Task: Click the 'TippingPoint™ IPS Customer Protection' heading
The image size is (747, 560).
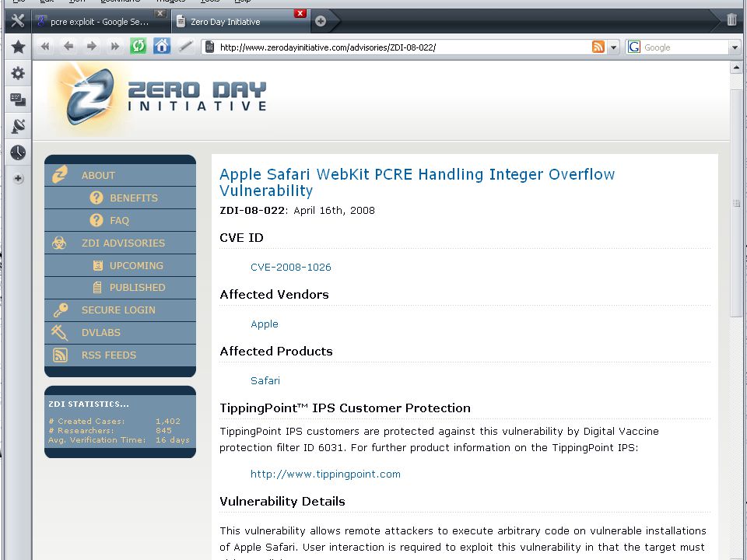Action: click(x=345, y=408)
